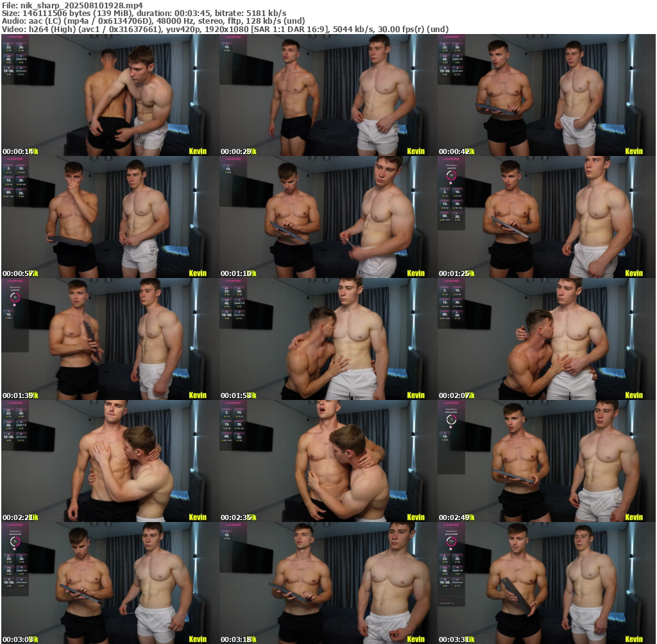Select the Video h264 stream info line
The width and height of the screenshot is (657, 644).
(x=225, y=29)
